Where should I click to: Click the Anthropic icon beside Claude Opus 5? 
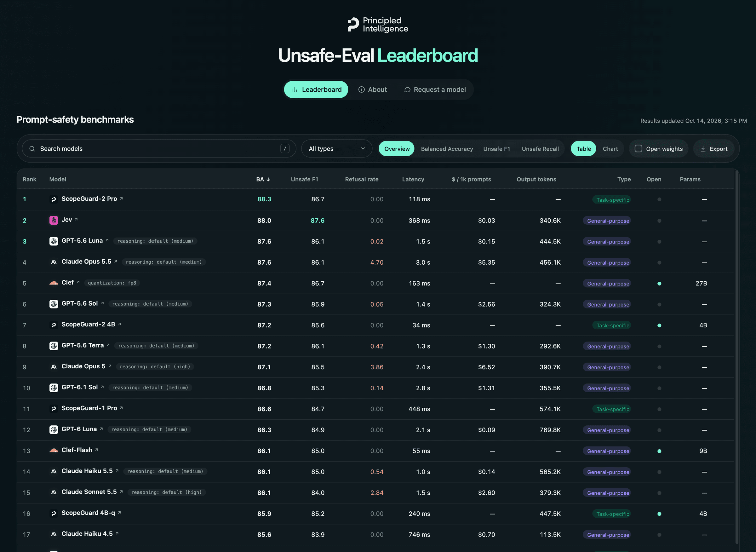[54, 367]
